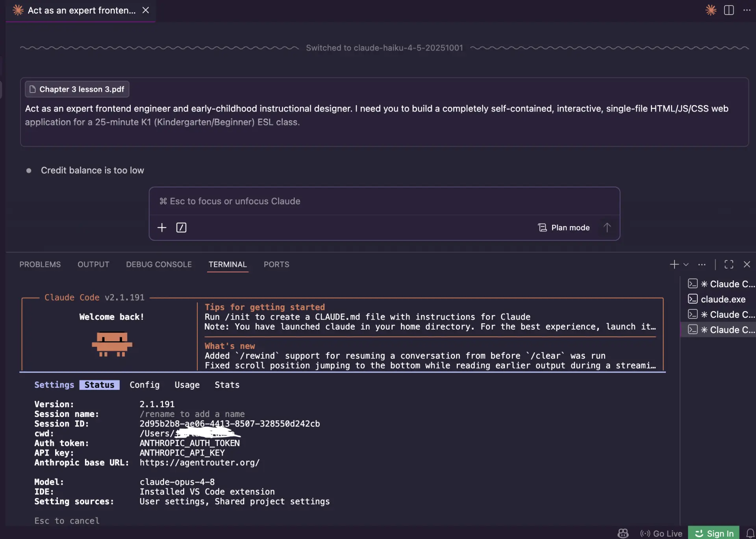Open the Claude starburst icon in editor toolbar
This screenshot has height=539, width=756.
pos(711,10)
